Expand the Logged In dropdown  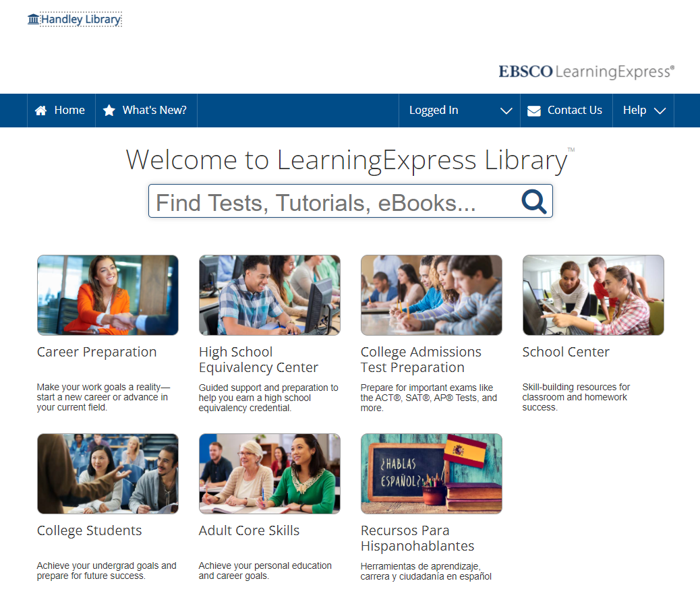pos(506,110)
